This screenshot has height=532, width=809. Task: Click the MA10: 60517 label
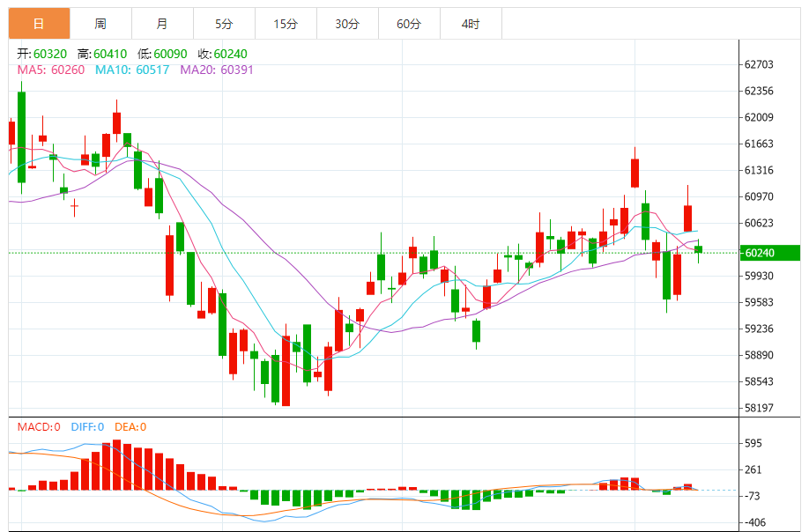point(132,70)
